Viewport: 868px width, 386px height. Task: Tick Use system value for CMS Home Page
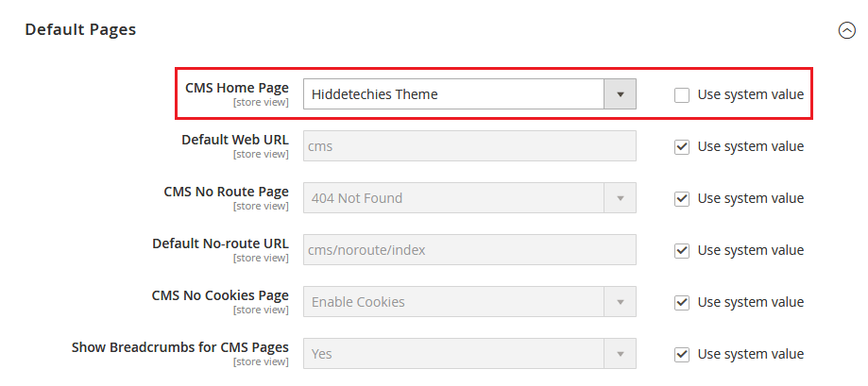(x=681, y=94)
